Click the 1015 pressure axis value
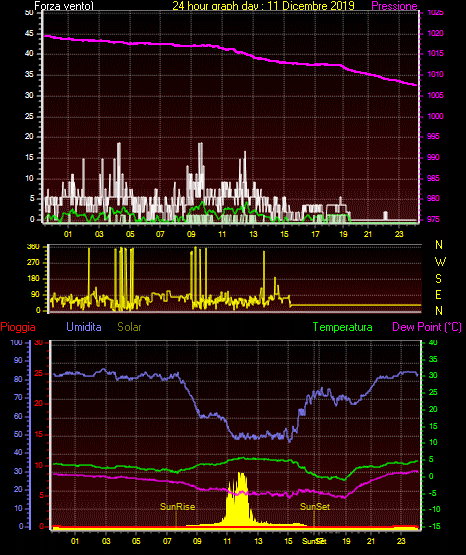The image size is (466, 555). [436, 53]
